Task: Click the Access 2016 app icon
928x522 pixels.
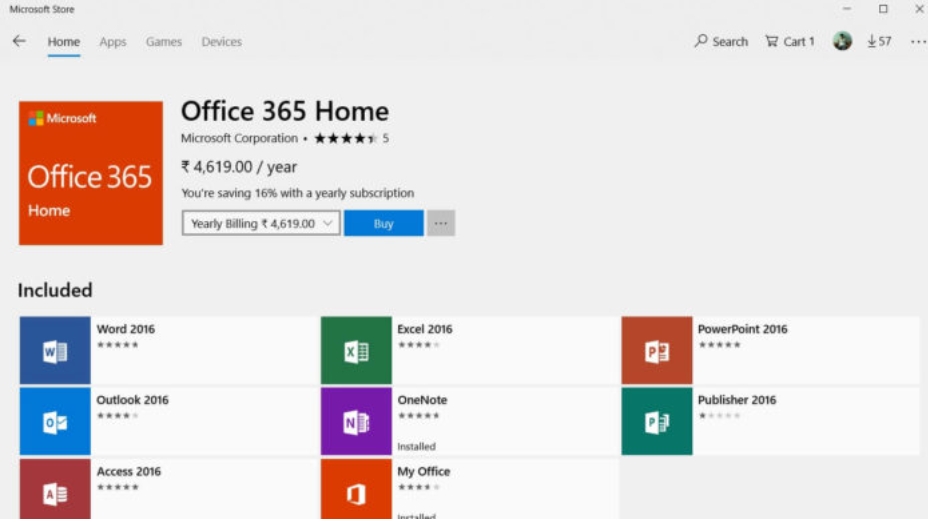Action: click(54, 490)
